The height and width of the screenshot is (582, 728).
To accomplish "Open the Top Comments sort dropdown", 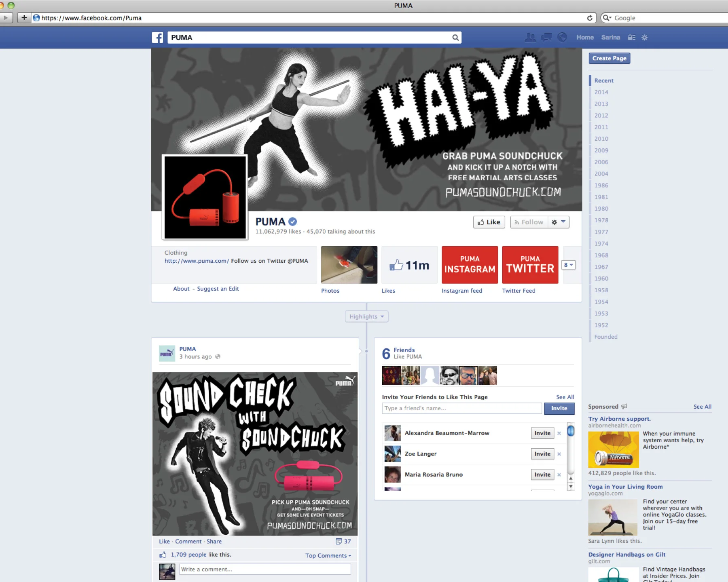I will [328, 555].
